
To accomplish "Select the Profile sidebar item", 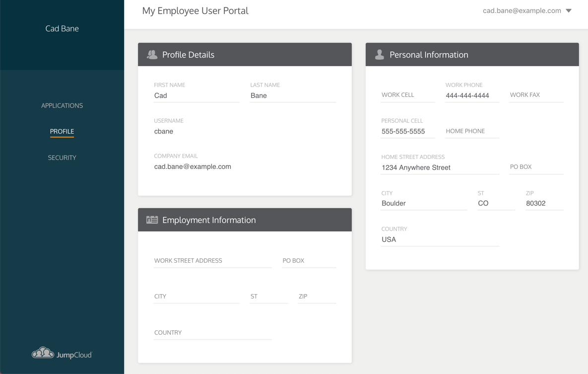I will (x=62, y=132).
